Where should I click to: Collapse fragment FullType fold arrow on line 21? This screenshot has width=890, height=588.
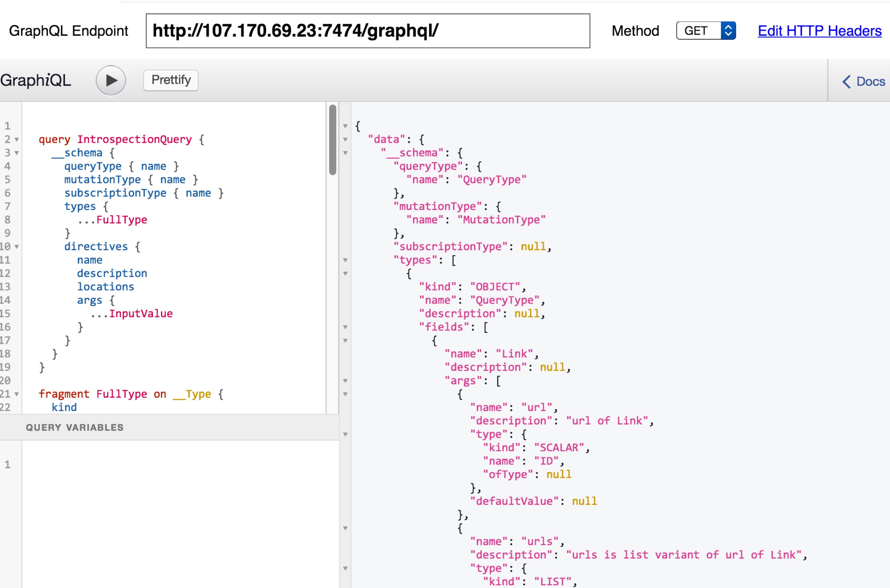[16, 394]
